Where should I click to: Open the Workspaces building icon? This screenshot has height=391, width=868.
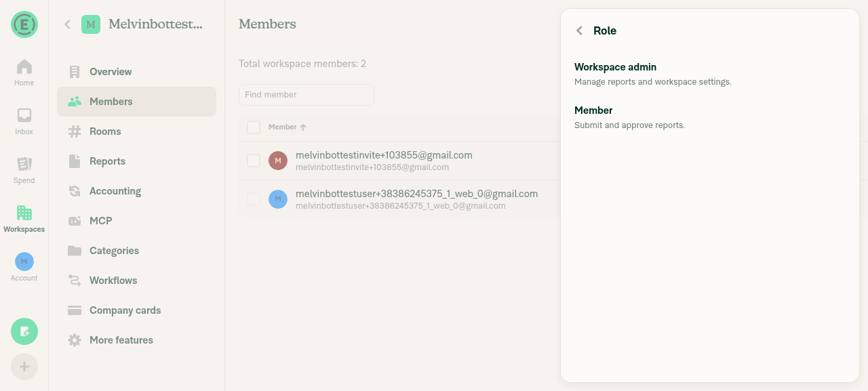24,213
